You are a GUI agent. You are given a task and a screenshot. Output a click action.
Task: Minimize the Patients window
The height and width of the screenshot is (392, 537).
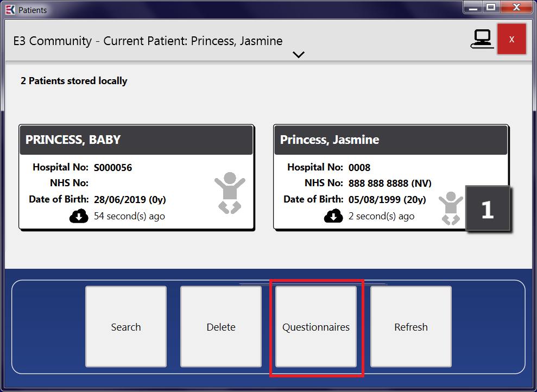click(473, 8)
